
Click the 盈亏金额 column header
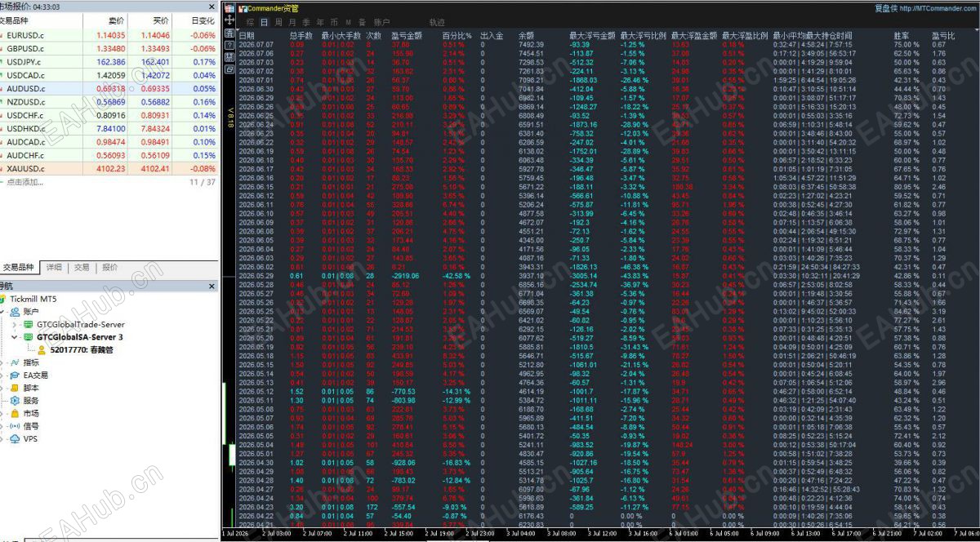point(407,36)
